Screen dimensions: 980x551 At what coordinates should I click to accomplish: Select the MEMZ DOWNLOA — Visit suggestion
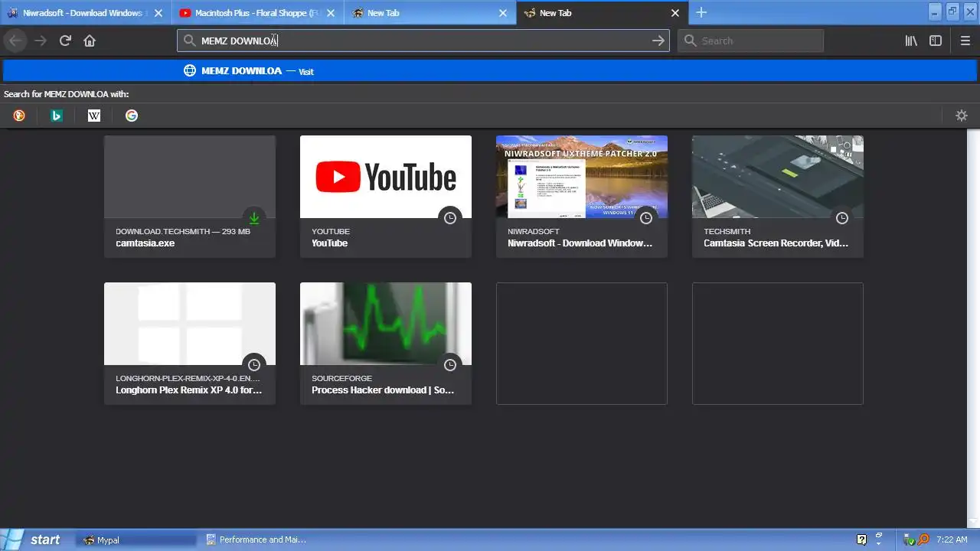(x=490, y=71)
